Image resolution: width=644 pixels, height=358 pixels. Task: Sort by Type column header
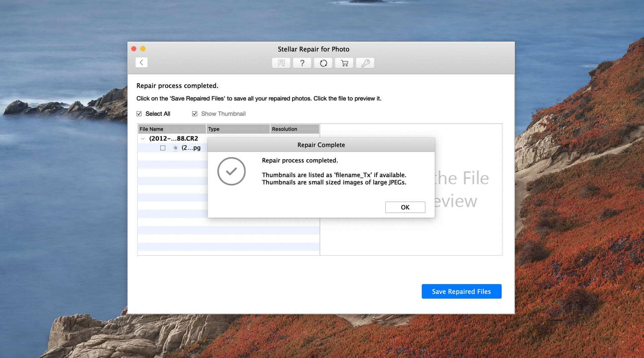pyautogui.click(x=238, y=129)
